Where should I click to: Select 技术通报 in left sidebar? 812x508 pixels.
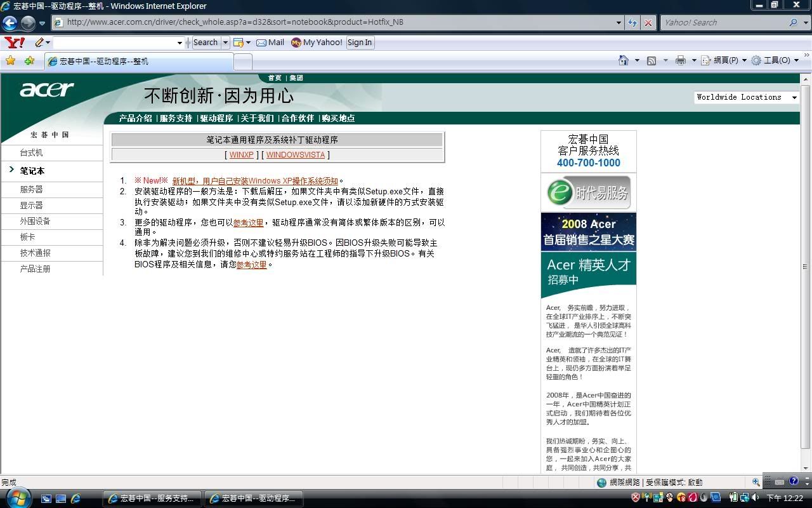(35, 253)
